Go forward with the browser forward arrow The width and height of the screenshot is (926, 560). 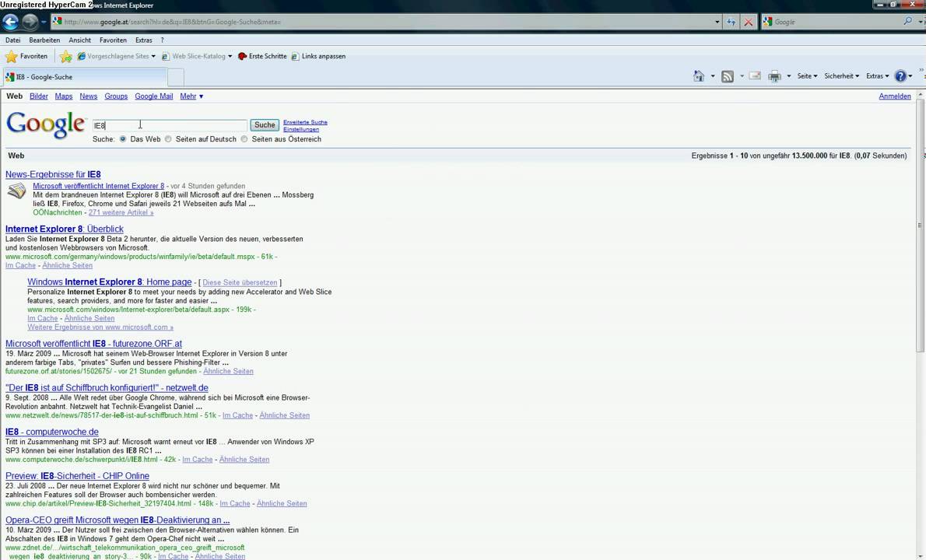(x=30, y=22)
